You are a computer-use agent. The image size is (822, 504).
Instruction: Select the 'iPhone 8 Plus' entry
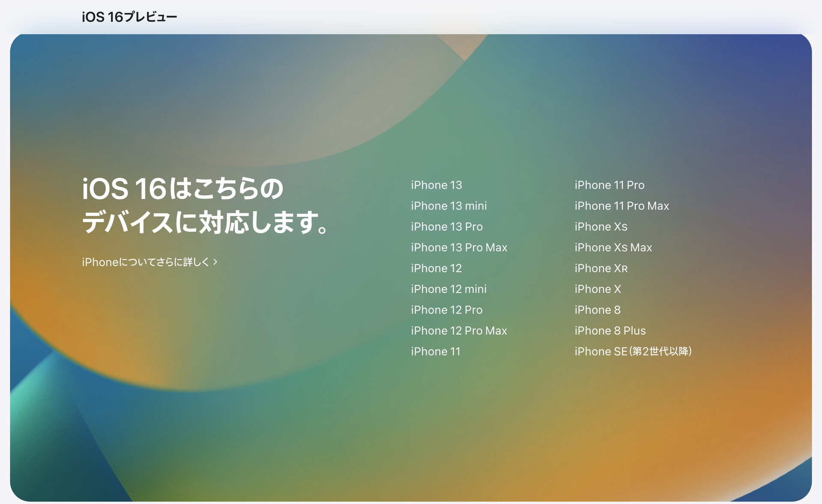tap(610, 331)
